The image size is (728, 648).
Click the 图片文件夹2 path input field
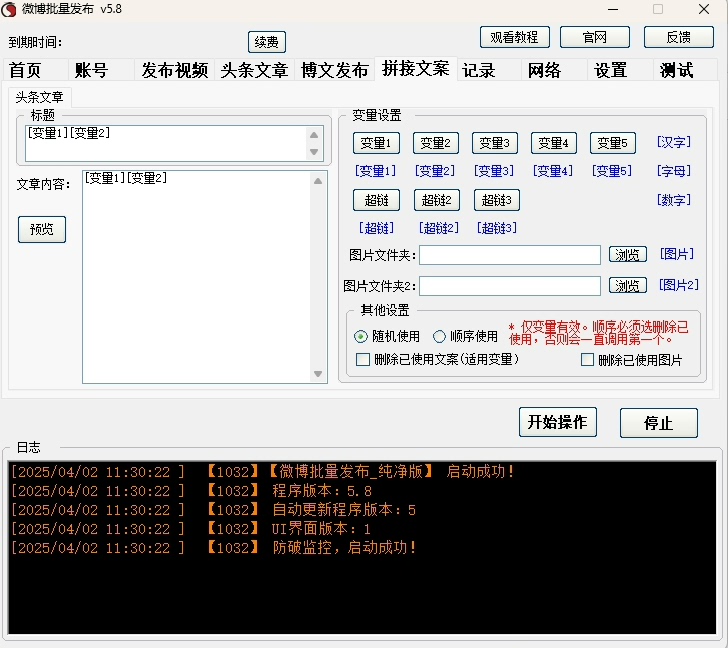point(510,286)
